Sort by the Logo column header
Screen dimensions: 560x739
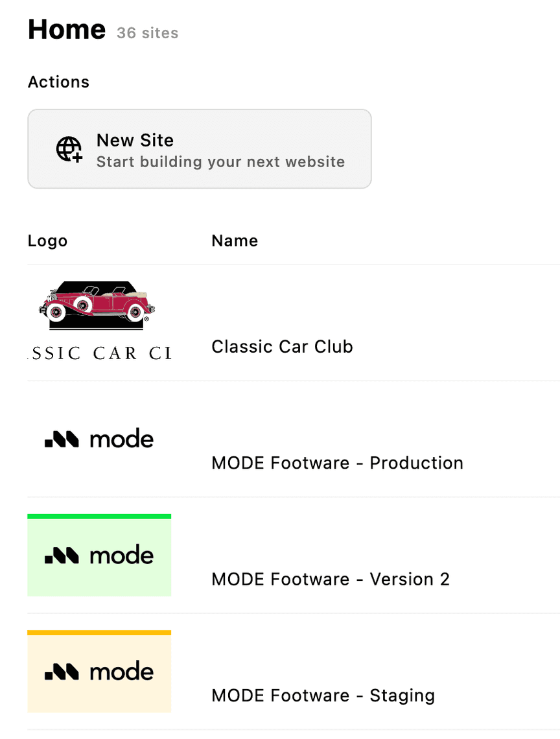47,241
